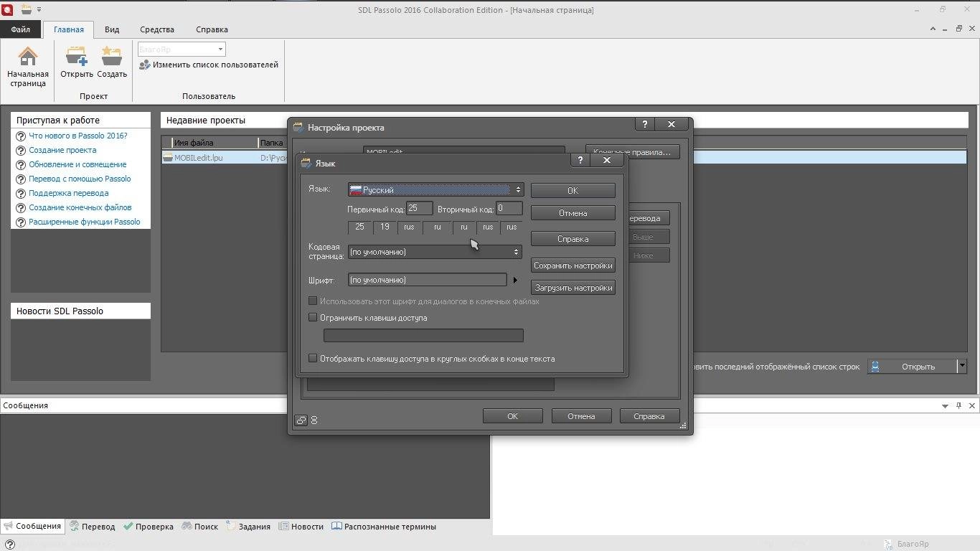Switch to the Задания bottom tab
This screenshot has height=551, width=980.
point(248,527)
